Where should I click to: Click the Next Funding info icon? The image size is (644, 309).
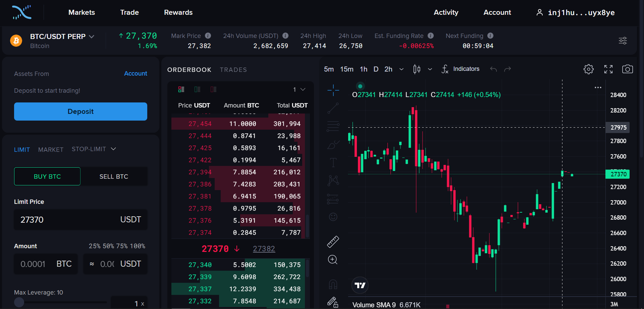point(490,36)
